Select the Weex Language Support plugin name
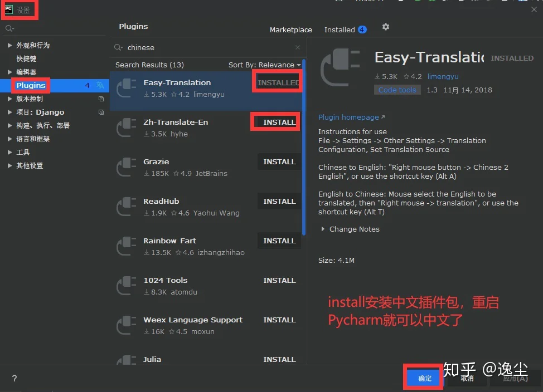This screenshot has width=543, height=392. tap(193, 320)
